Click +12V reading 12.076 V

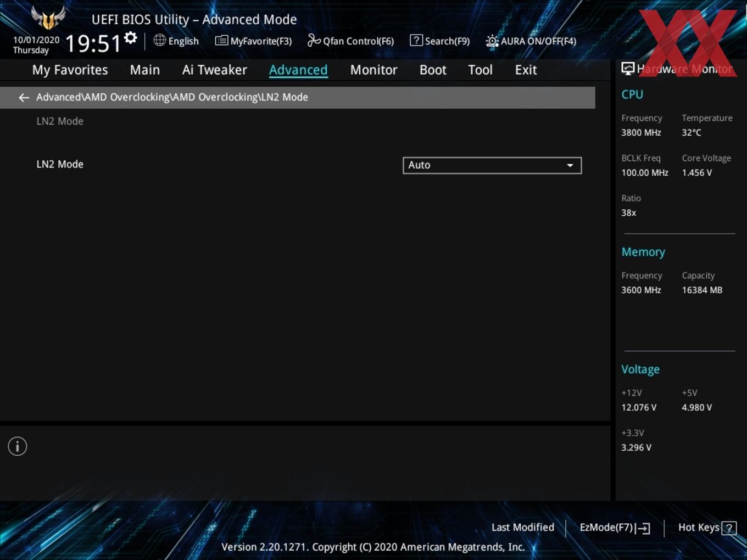pos(639,407)
